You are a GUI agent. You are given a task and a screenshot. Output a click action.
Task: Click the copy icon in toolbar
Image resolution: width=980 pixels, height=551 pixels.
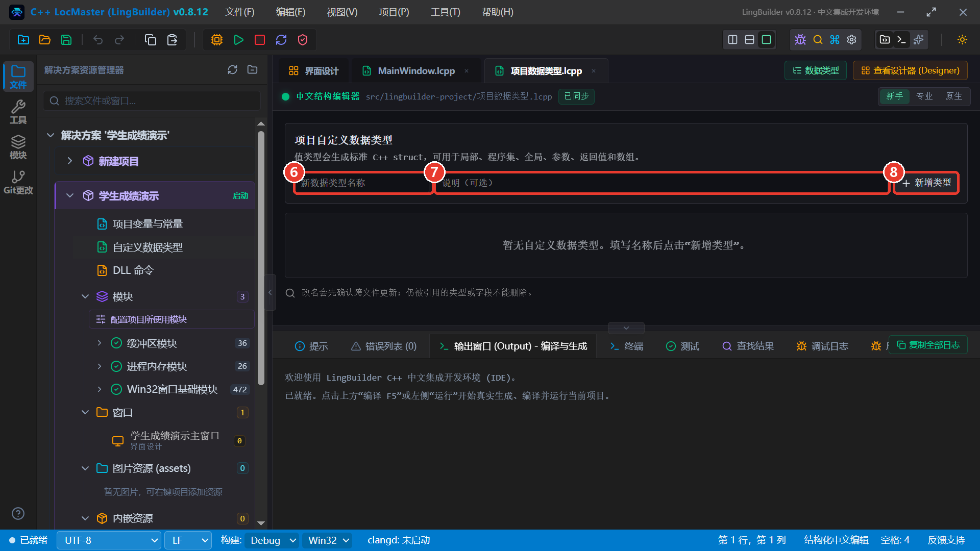(x=151, y=40)
